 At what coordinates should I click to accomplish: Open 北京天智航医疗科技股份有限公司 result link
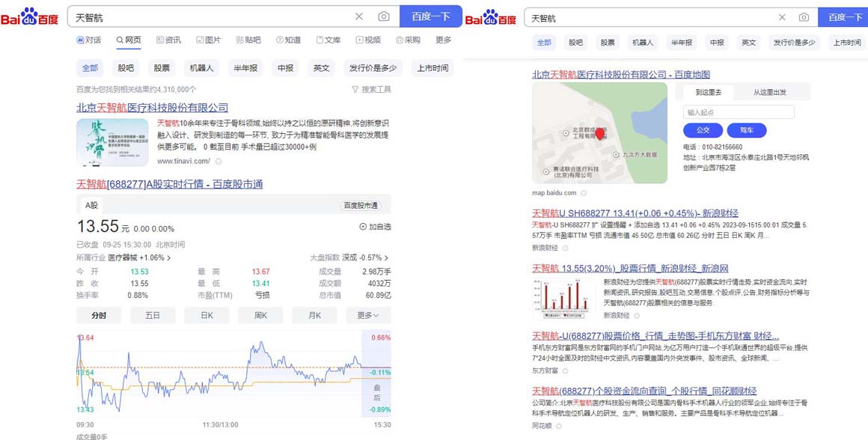pos(152,107)
